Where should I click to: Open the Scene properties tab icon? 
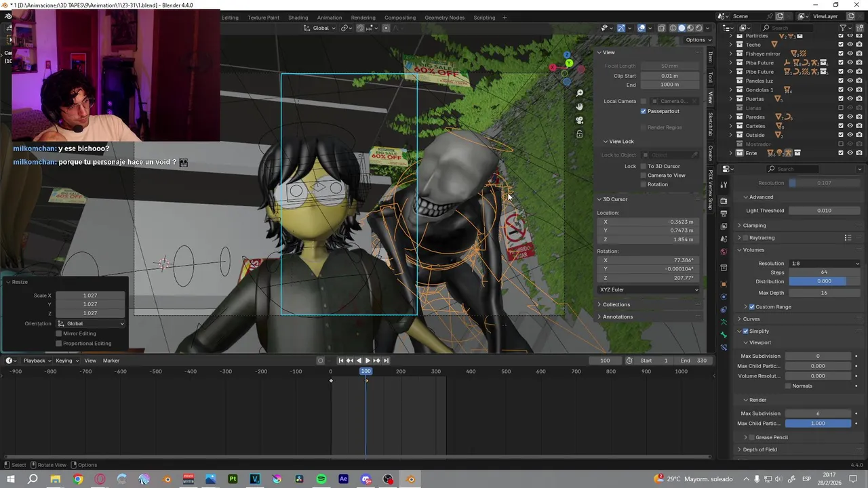(x=724, y=239)
